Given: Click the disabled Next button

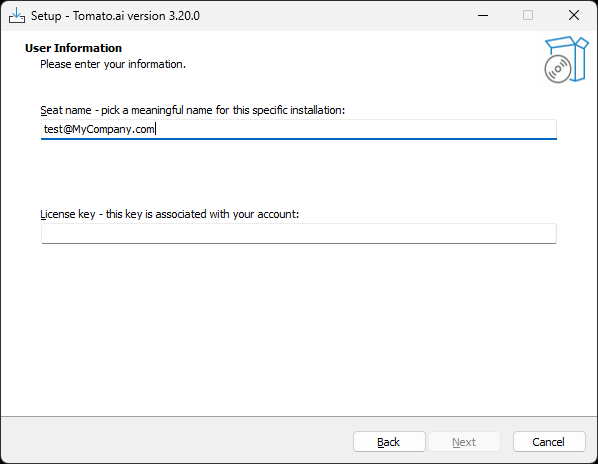Looking at the screenshot, I should coord(464,442).
